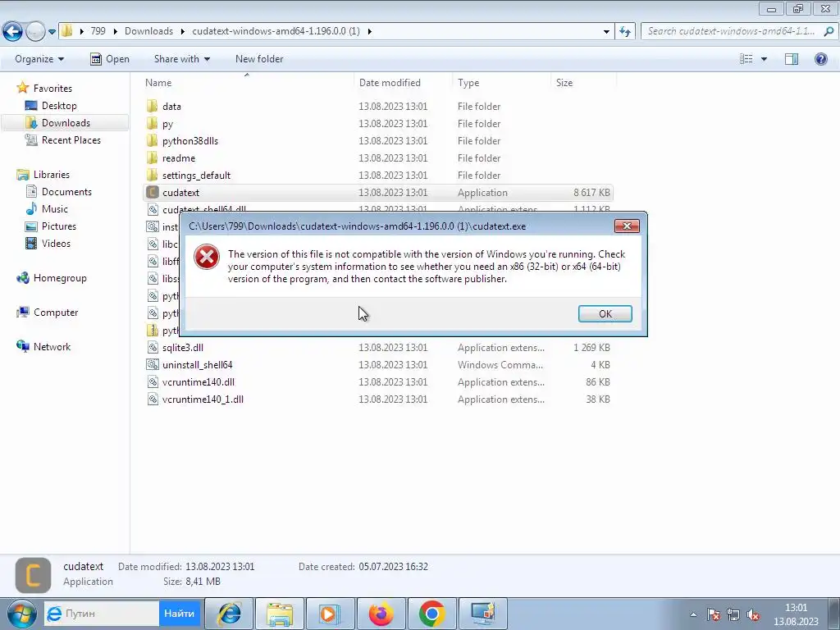Viewport: 840px width, 630px height.
Task: Launch Internet Explorer from taskbar
Action: point(230,614)
